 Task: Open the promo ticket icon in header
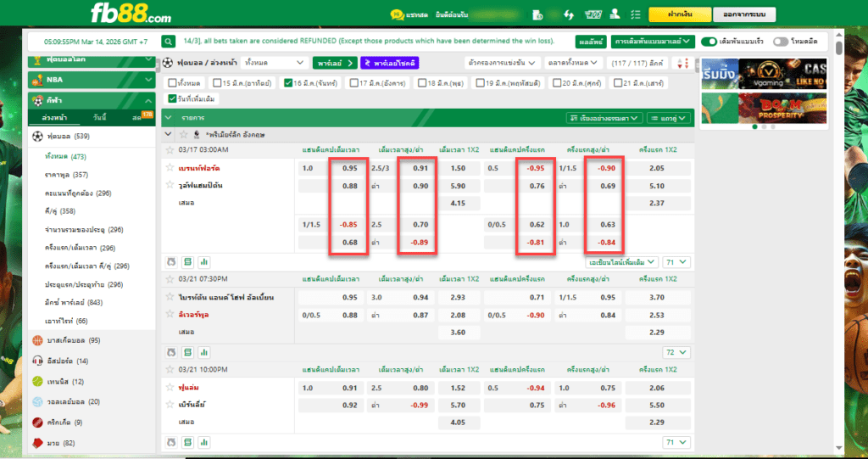point(593,15)
